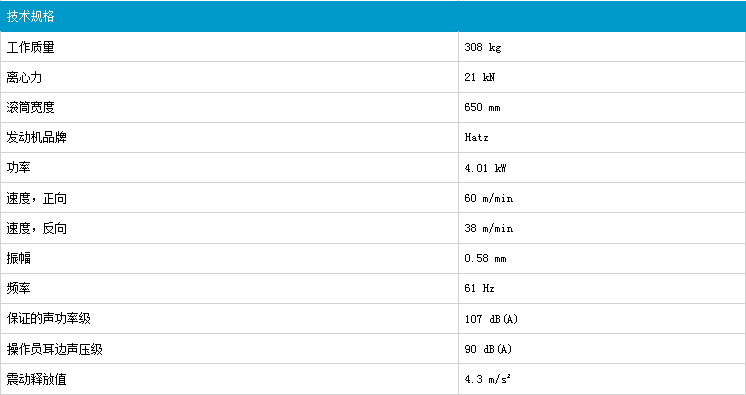Select the 速度，正向 label
This screenshot has height=395, width=746.
pyautogui.click(x=36, y=198)
